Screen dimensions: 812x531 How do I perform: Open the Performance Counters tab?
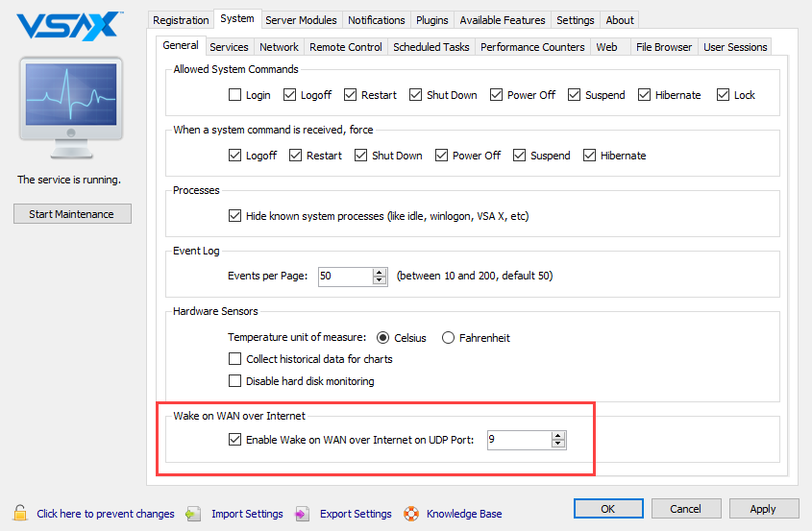click(x=532, y=46)
